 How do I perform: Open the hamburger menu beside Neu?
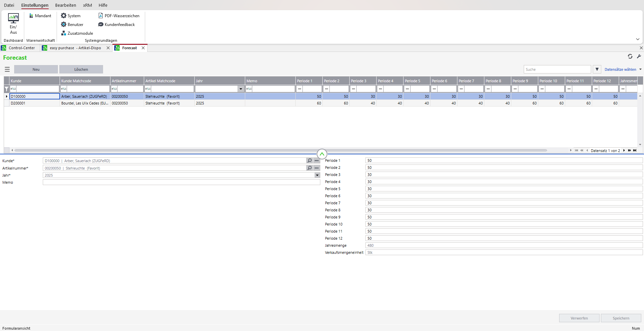7,69
